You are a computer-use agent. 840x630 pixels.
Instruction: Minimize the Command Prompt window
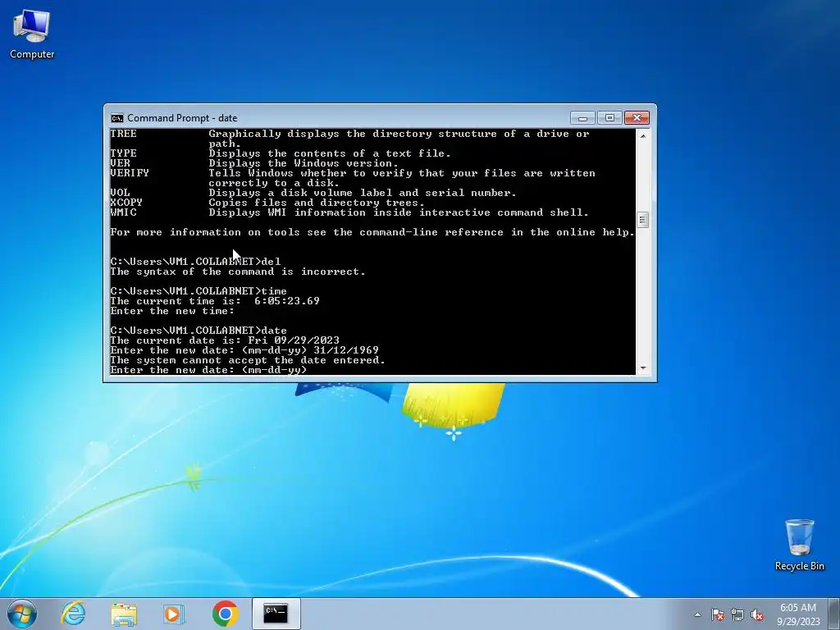582,118
